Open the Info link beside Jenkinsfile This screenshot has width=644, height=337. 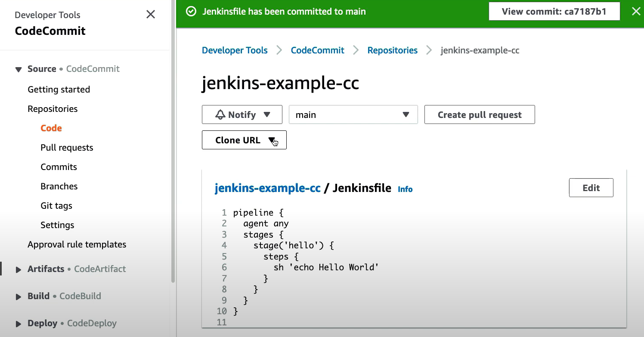click(405, 189)
